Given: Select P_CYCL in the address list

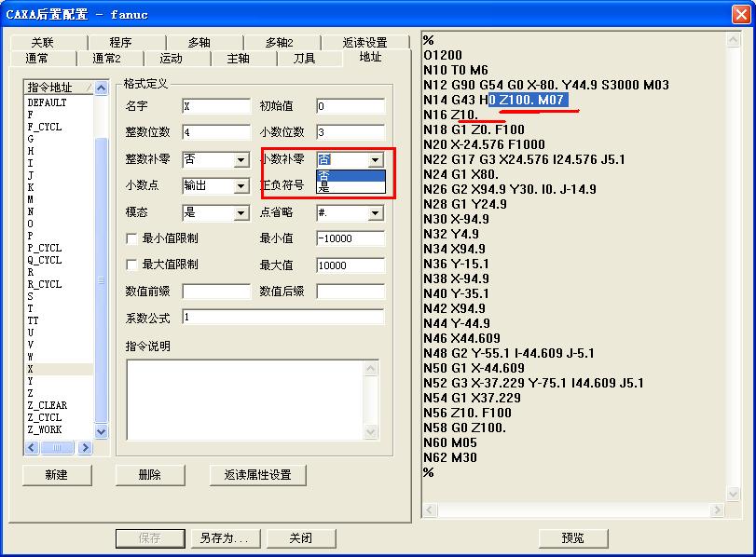Looking at the screenshot, I should (45, 248).
